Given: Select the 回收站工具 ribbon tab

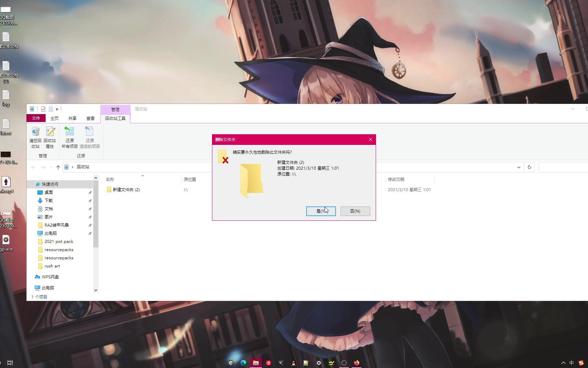Looking at the screenshot, I should coord(115,118).
